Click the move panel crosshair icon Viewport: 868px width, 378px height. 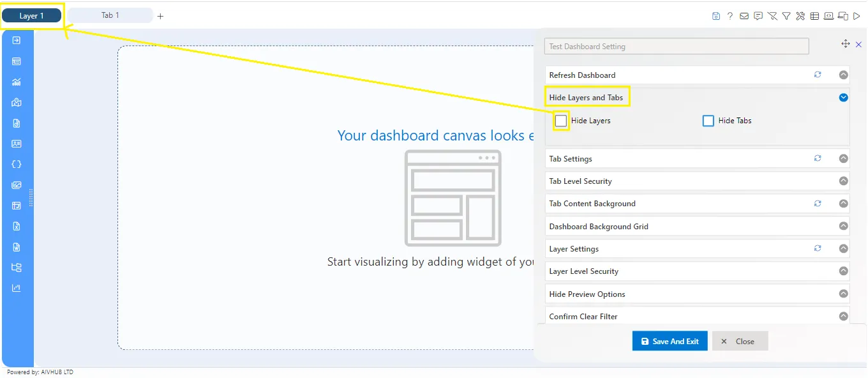[846, 43]
